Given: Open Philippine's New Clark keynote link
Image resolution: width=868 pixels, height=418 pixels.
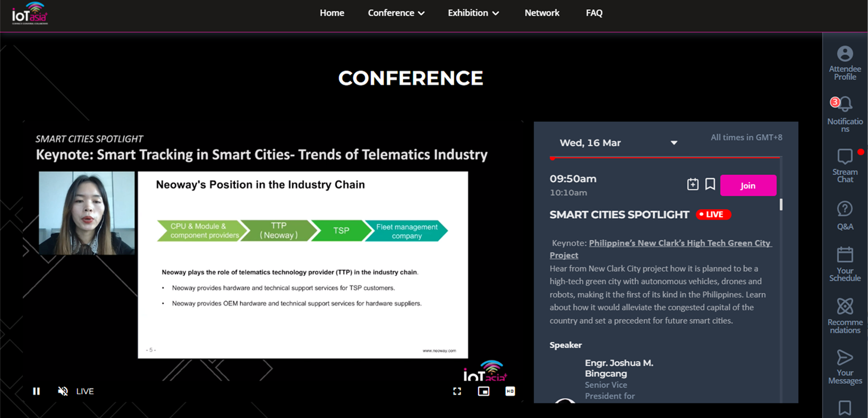Looking at the screenshot, I should click(x=679, y=243).
